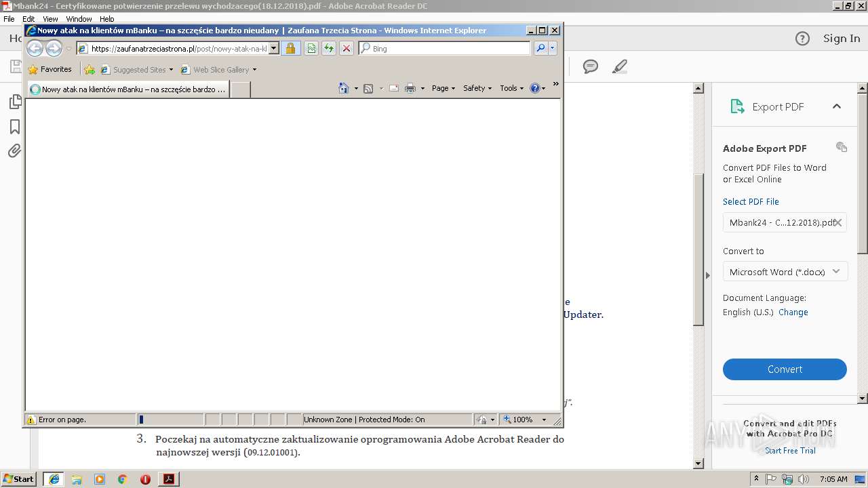Click the Print icon in IE command bar

(x=410, y=88)
